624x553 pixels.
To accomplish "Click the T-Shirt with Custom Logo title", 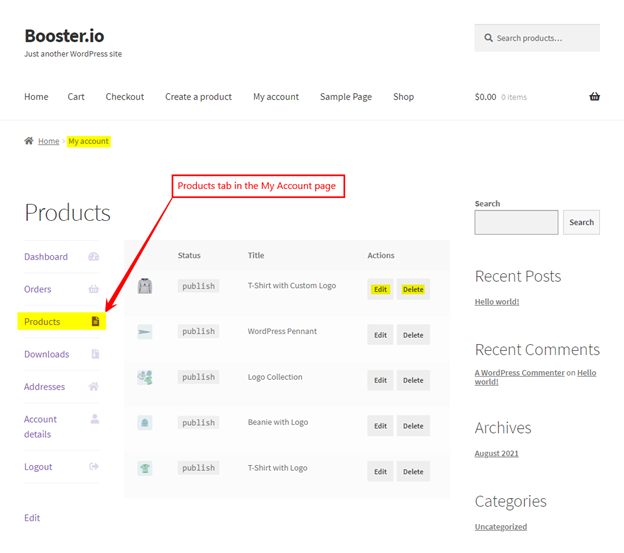I will tap(292, 286).
